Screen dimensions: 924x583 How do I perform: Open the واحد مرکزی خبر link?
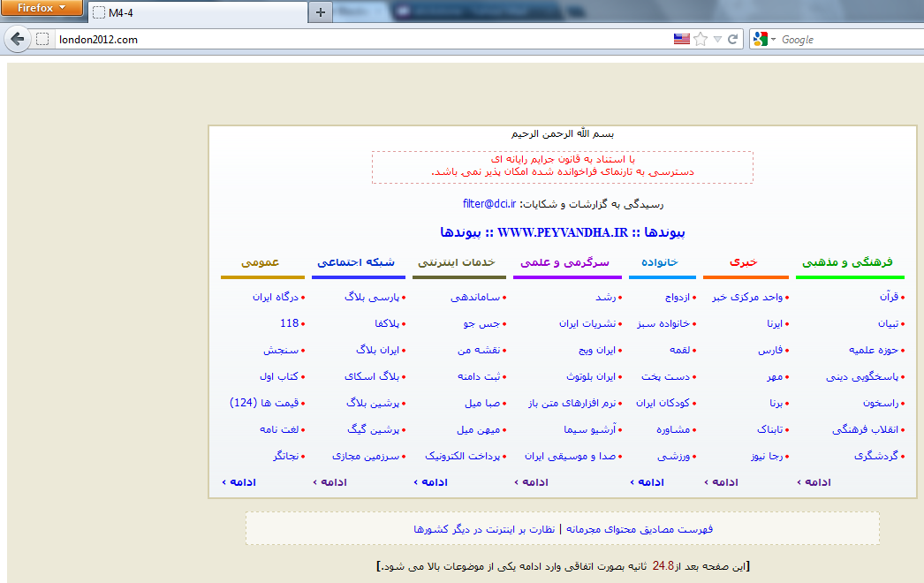pyautogui.click(x=747, y=297)
